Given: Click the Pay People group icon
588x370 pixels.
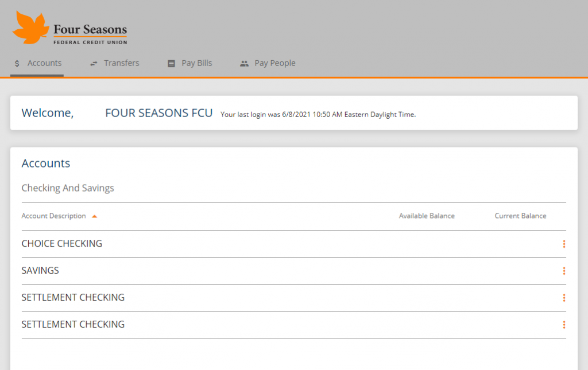Looking at the screenshot, I should click(244, 64).
